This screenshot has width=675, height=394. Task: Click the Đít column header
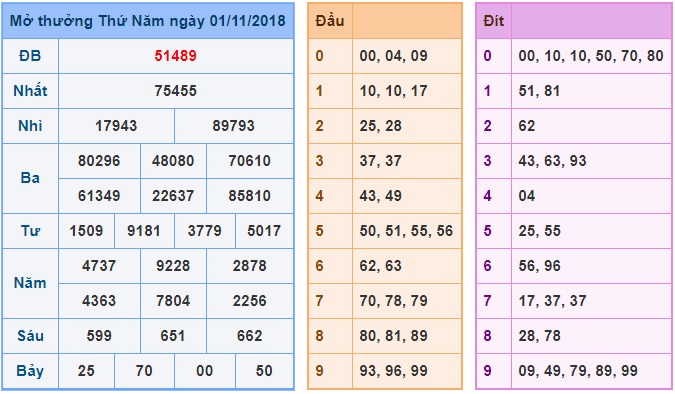pos(493,21)
